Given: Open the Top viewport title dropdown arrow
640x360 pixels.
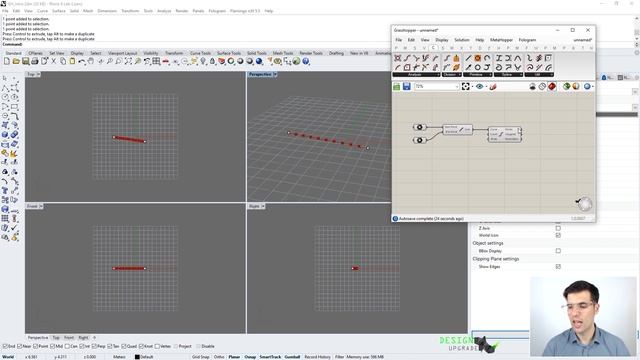Looking at the screenshot, I should coord(38,74).
